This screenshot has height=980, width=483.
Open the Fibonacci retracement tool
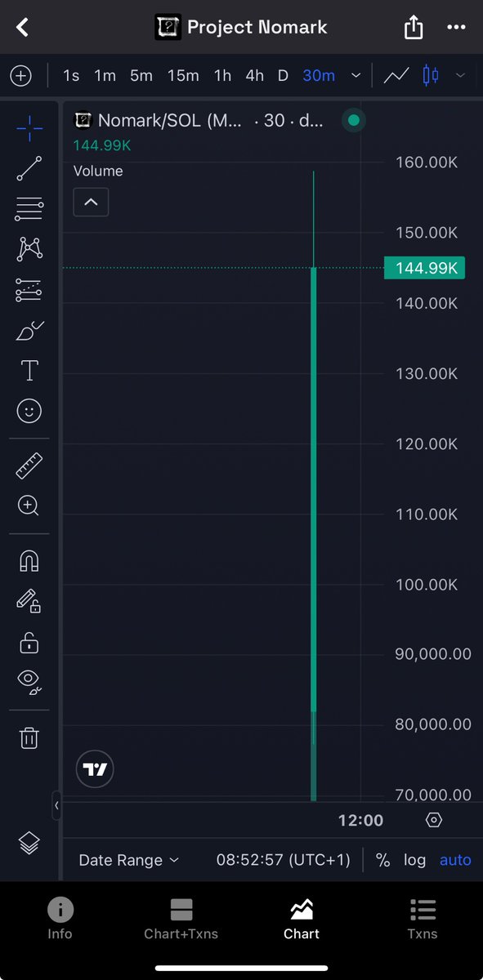point(29,209)
